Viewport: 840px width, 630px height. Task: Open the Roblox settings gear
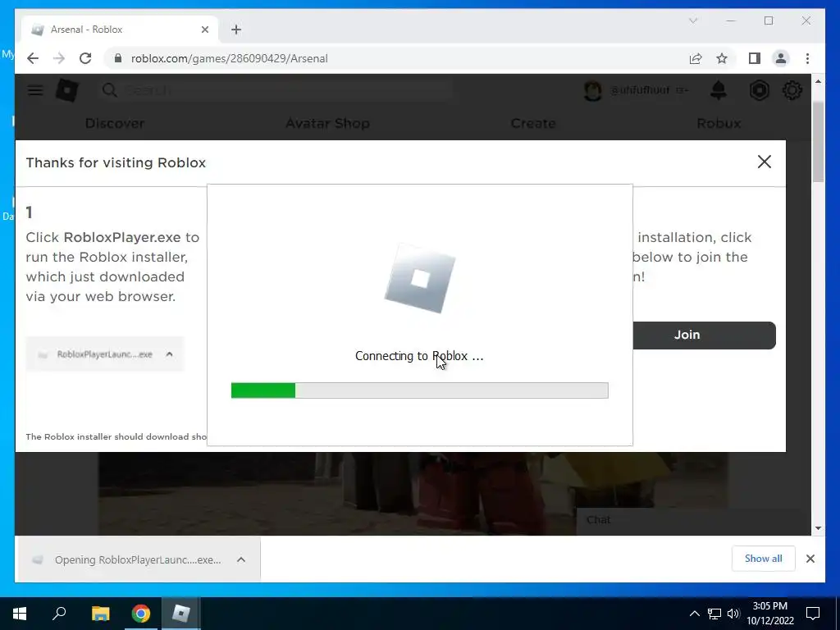coord(792,90)
